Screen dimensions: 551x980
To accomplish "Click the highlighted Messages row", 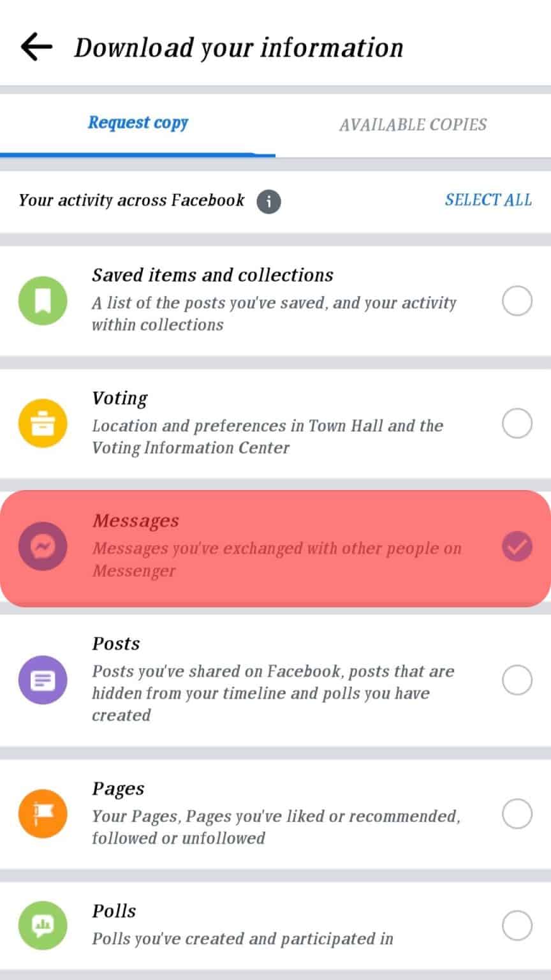I will 275,546.
